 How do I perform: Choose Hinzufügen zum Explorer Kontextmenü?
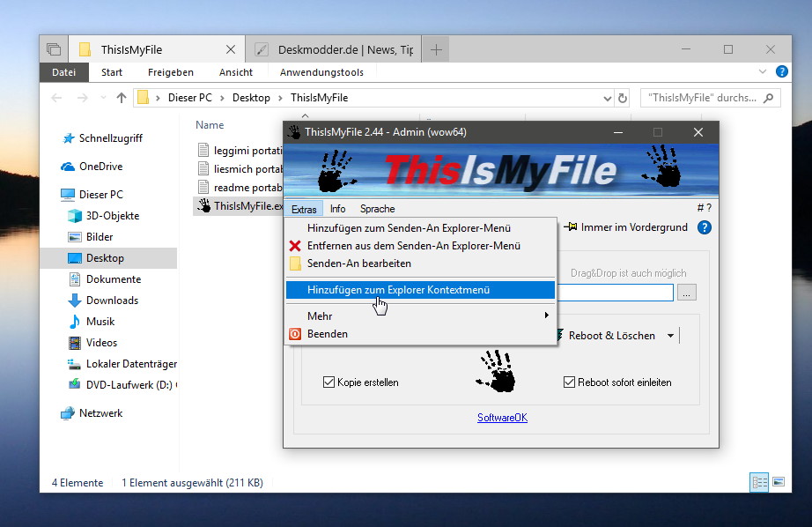pos(420,290)
